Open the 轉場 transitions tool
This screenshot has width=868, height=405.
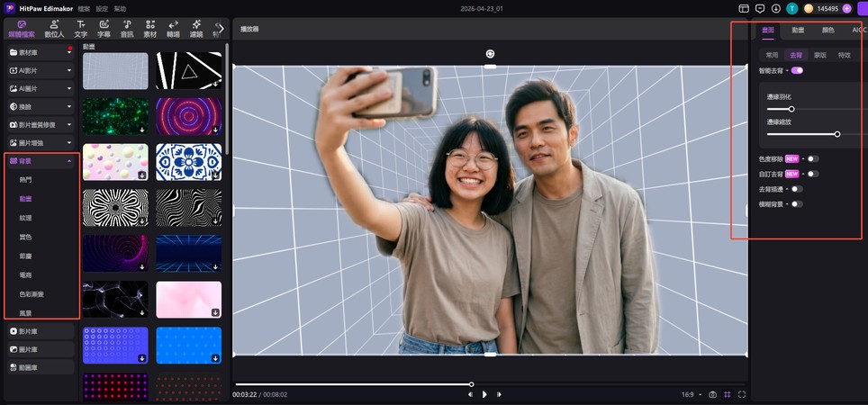coord(173,29)
